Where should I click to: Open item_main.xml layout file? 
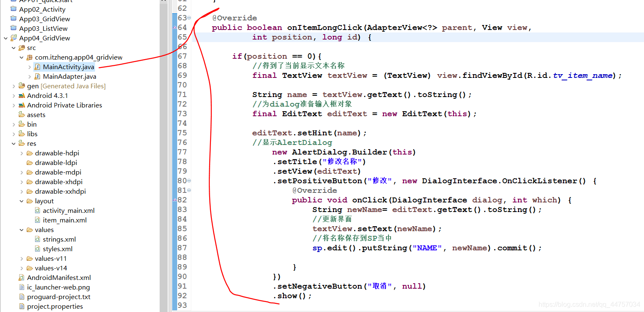pyautogui.click(x=65, y=220)
